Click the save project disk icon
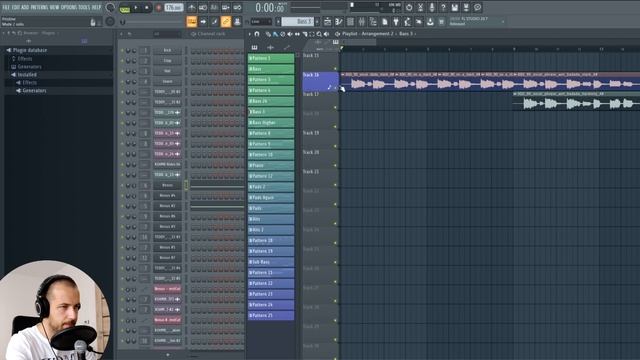 tap(455, 7)
